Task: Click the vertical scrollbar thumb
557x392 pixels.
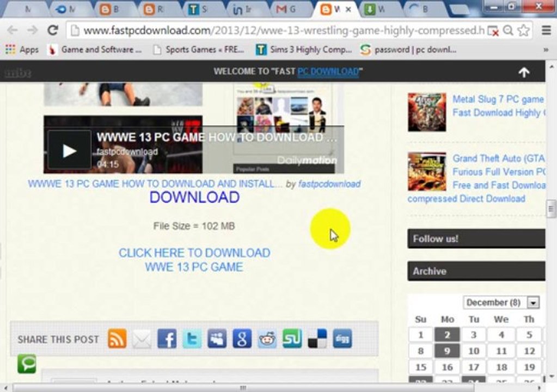Action: coord(551,209)
